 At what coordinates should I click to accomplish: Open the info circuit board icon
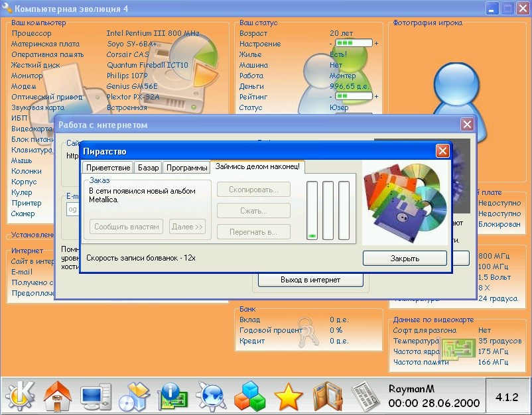(x=172, y=396)
